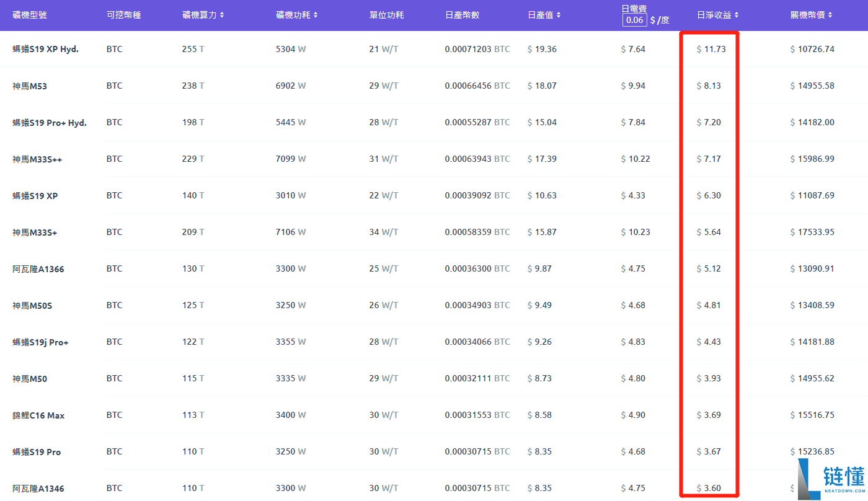This screenshot has height=501, width=868.
Task: Select the 0.00036300 BTC daily output cell
Action: click(x=477, y=268)
